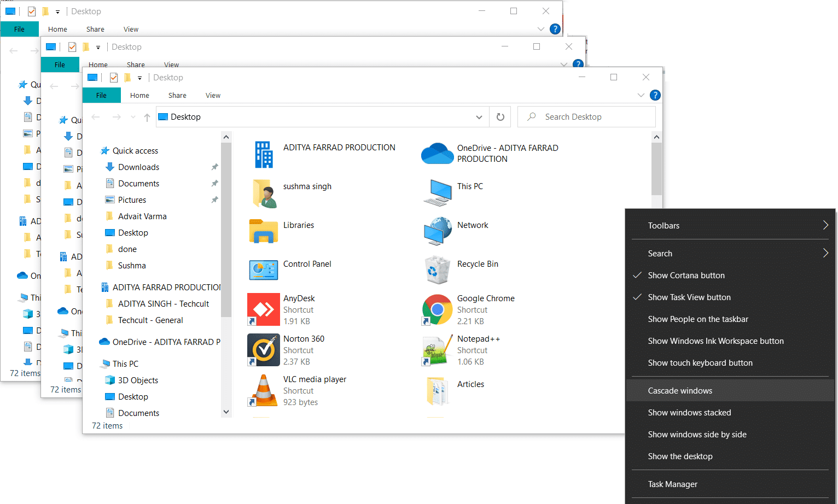Choose Cascade windows from context menu
The image size is (838, 504).
680,391
